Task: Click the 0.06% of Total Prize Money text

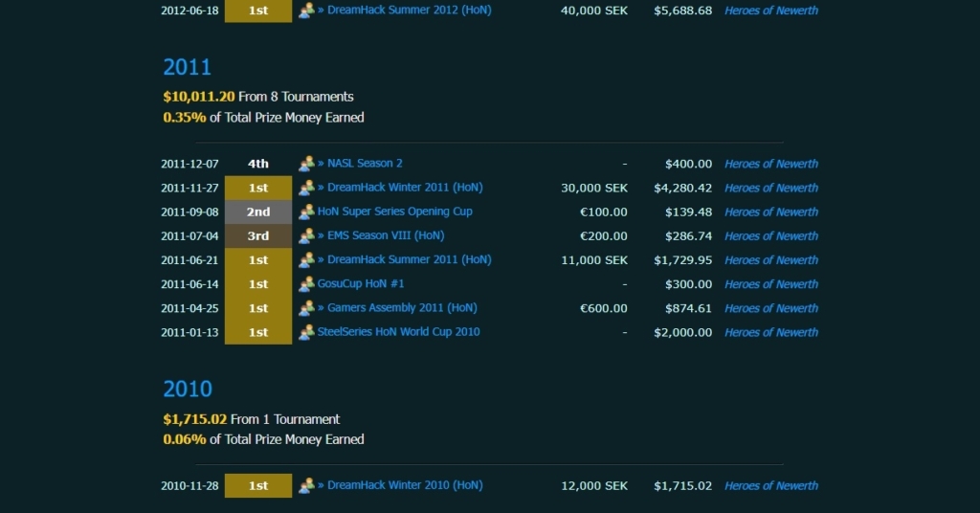Action: click(263, 439)
